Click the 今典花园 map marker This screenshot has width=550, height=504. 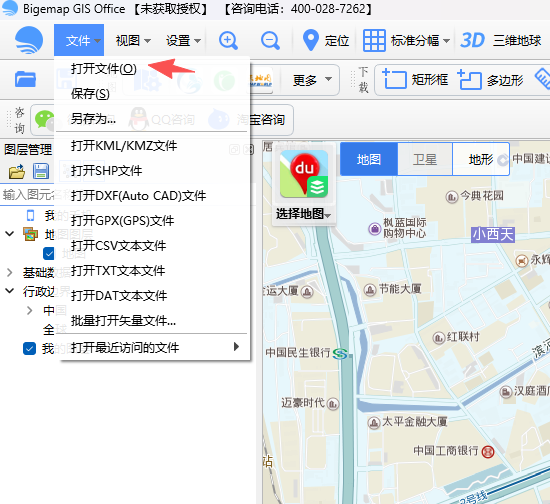pos(451,197)
